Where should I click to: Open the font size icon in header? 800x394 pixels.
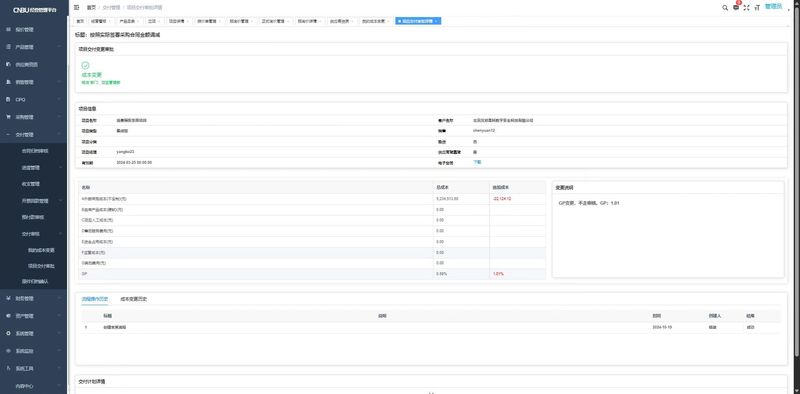point(757,8)
